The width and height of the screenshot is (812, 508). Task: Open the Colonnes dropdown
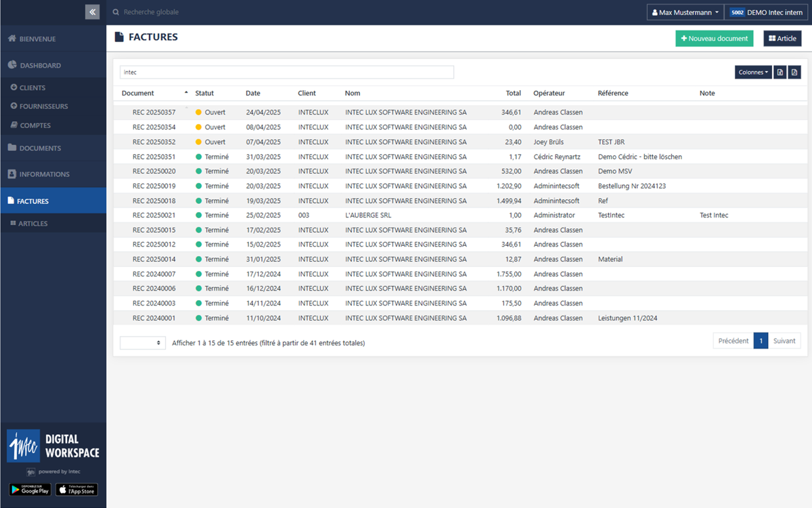pos(753,72)
